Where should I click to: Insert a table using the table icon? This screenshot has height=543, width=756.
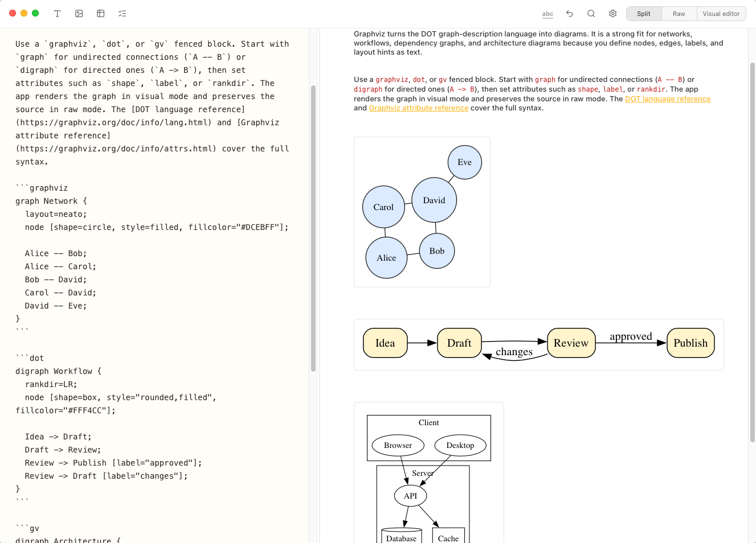pos(101,14)
